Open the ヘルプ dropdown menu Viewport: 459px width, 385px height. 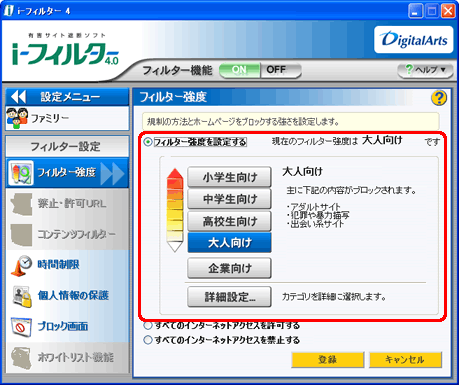click(425, 70)
